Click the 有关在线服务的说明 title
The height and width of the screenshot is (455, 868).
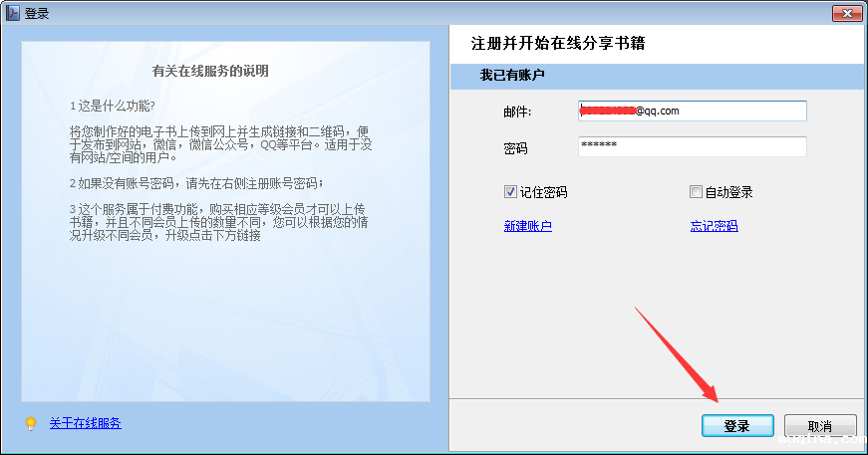click(210, 71)
